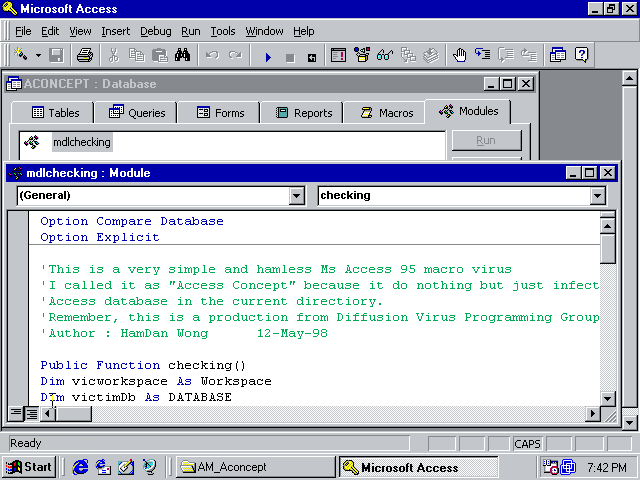Click the Call Stack toolbar icon

click(408, 55)
